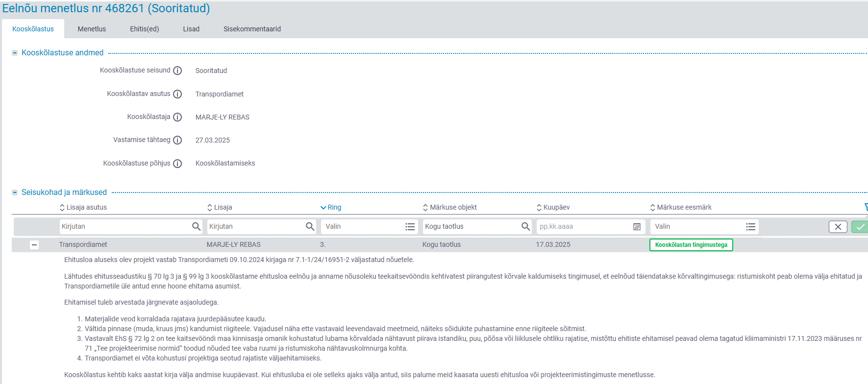Select deadline value 27.03.2025
The image size is (868, 384).
pos(212,140)
